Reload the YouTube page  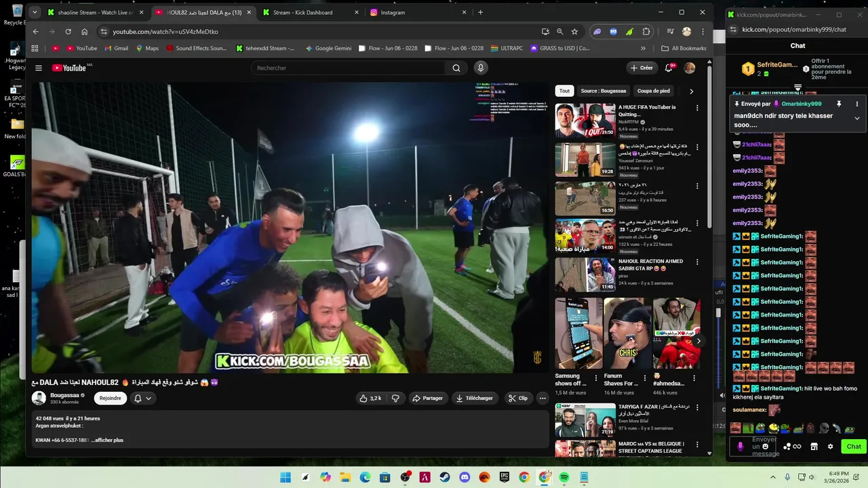click(x=68, y=31)
